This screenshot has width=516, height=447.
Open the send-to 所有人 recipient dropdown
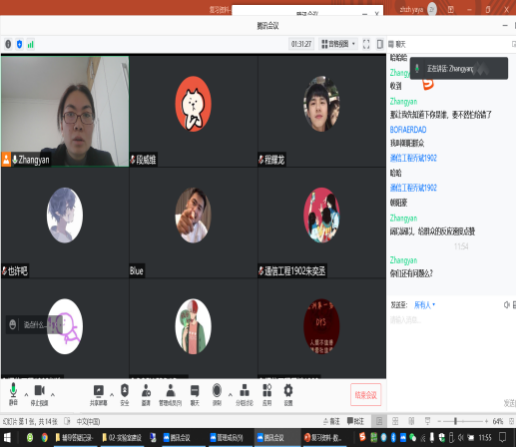[424, 305]
